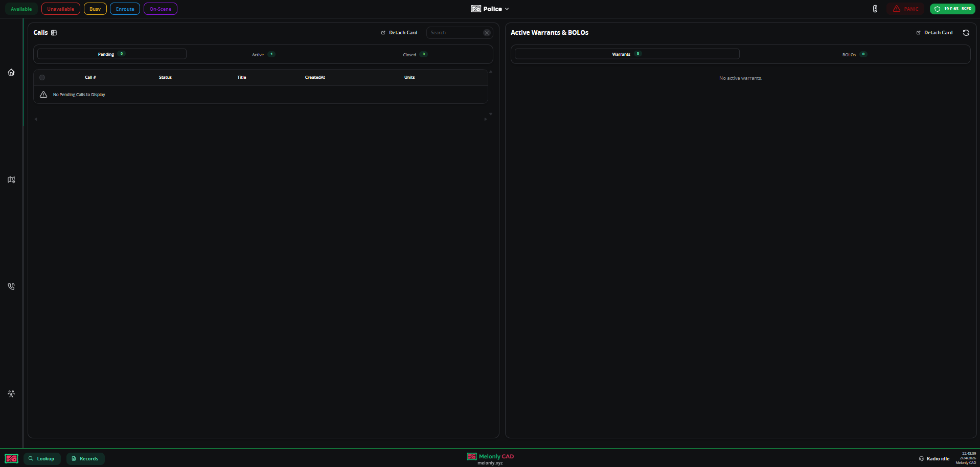
Task: Click the Radio idle status
Action: click(934, 459)
